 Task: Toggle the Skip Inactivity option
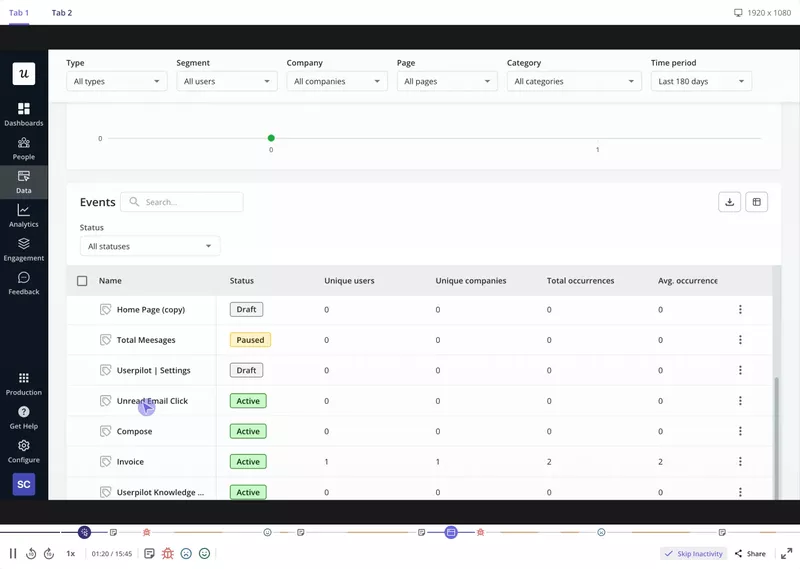pos(692,553)
